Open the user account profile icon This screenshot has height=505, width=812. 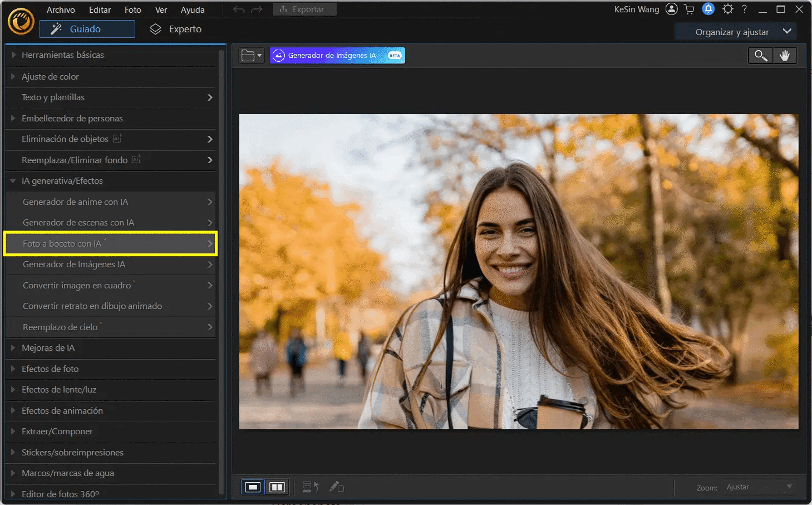(x=672, y=9)
